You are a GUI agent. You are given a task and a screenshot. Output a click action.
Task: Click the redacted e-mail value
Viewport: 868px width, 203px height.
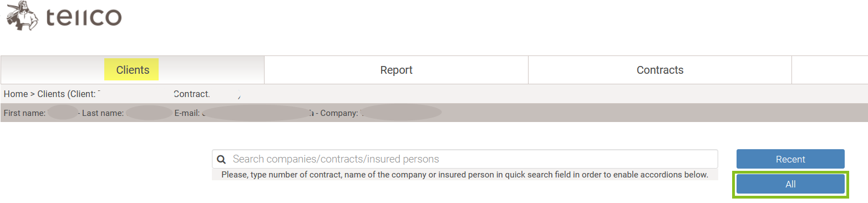point(257,113)
